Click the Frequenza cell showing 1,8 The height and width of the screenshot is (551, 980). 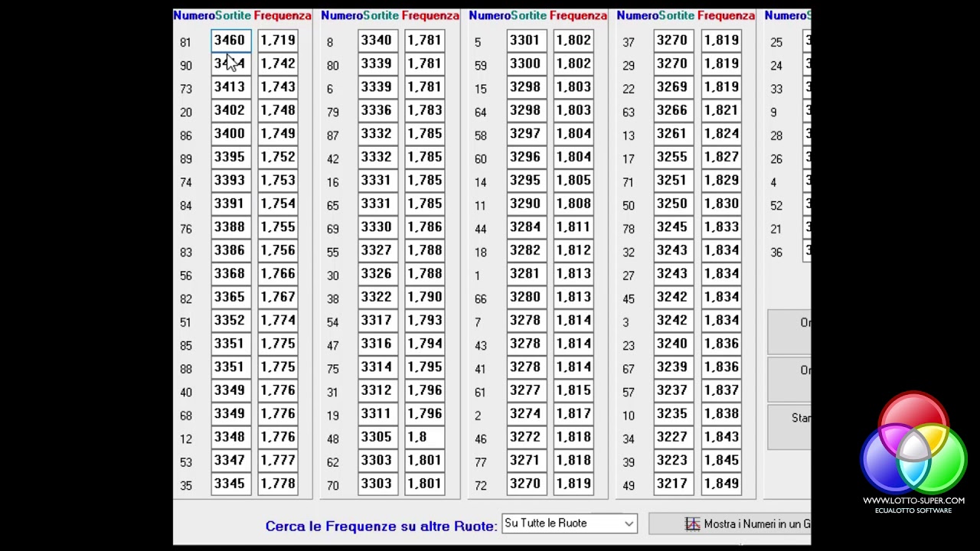pyautogui.click(x=426, y=438)
